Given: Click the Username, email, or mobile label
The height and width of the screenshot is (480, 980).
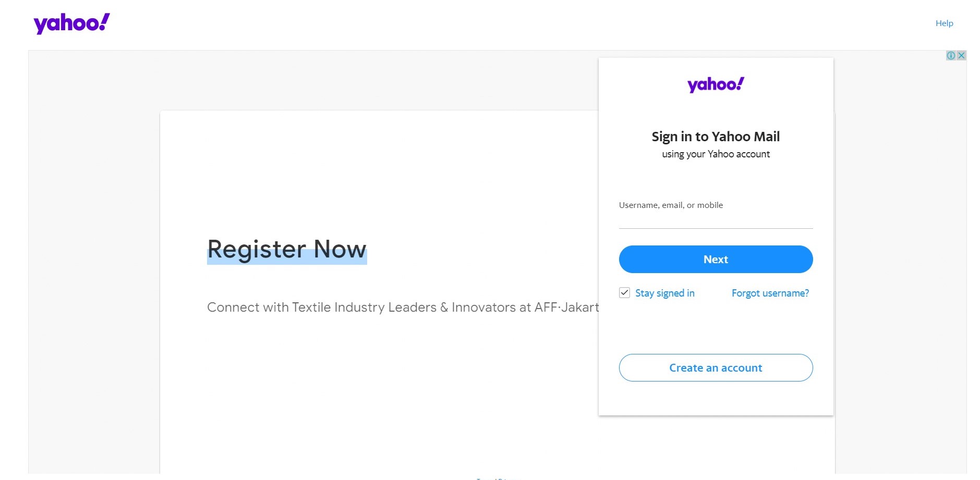Looking at the screenshot, I should 671,205.
